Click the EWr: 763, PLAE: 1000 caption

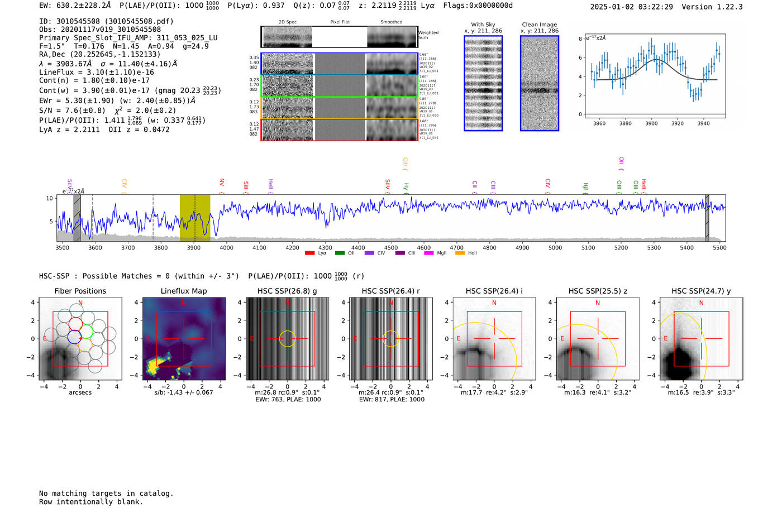tap(288, 400)
